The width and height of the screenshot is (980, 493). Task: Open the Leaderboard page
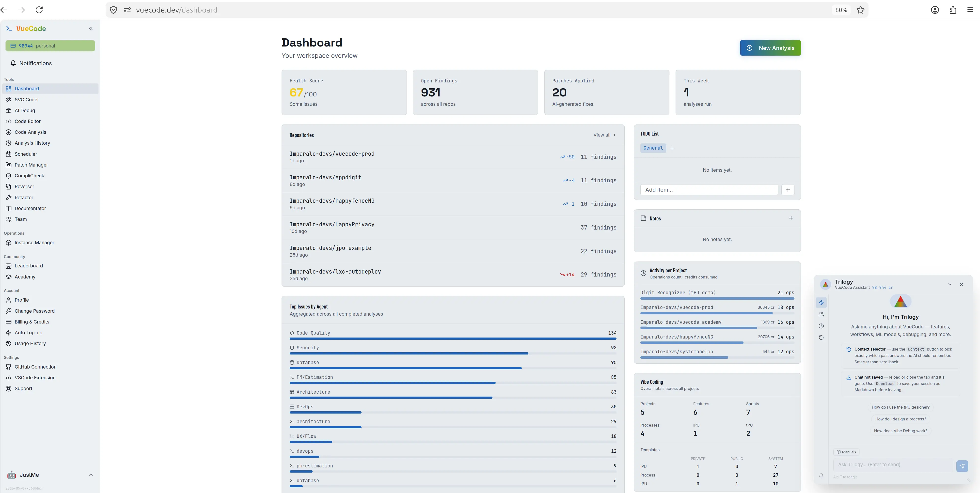(50, 265)
